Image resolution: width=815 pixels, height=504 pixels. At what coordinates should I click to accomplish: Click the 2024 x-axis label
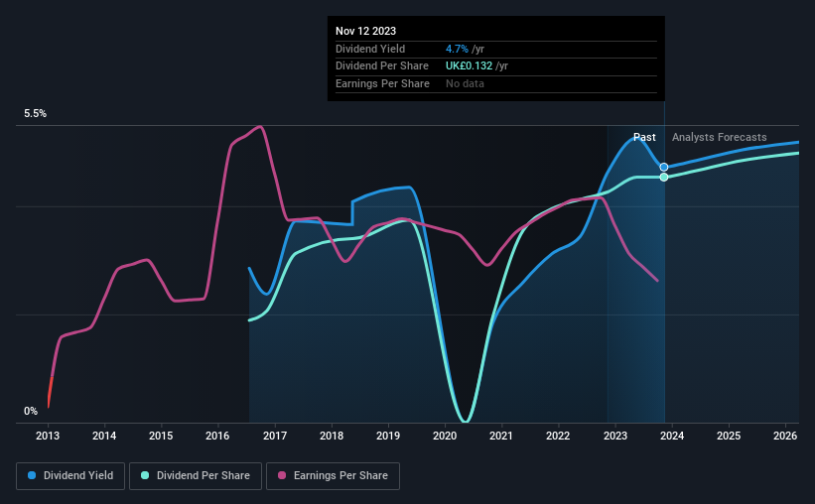pyautogui.click(x=671, y=436)
